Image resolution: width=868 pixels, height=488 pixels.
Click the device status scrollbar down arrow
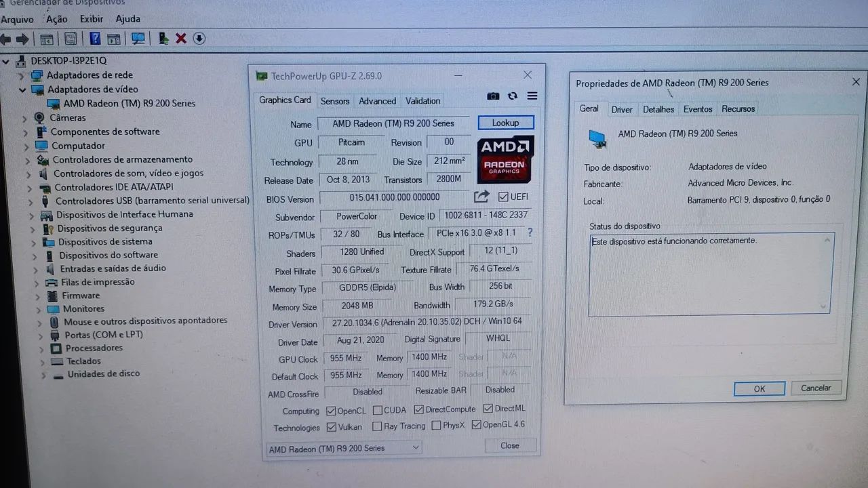tap(825, 306)
